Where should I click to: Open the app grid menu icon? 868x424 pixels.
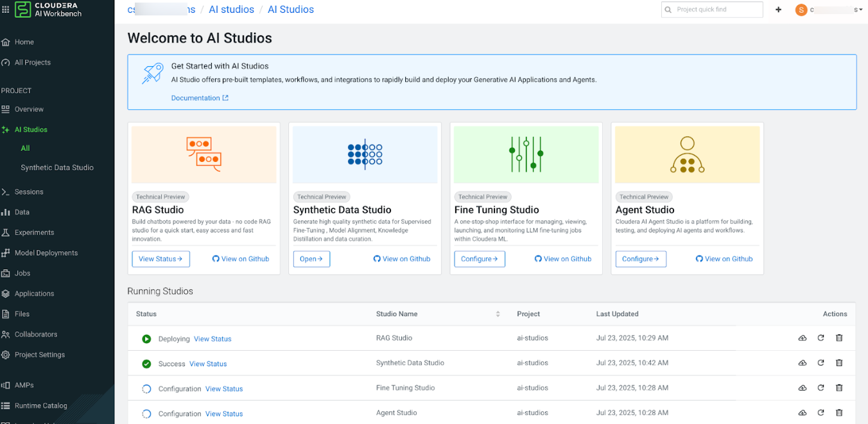(6, 10)
